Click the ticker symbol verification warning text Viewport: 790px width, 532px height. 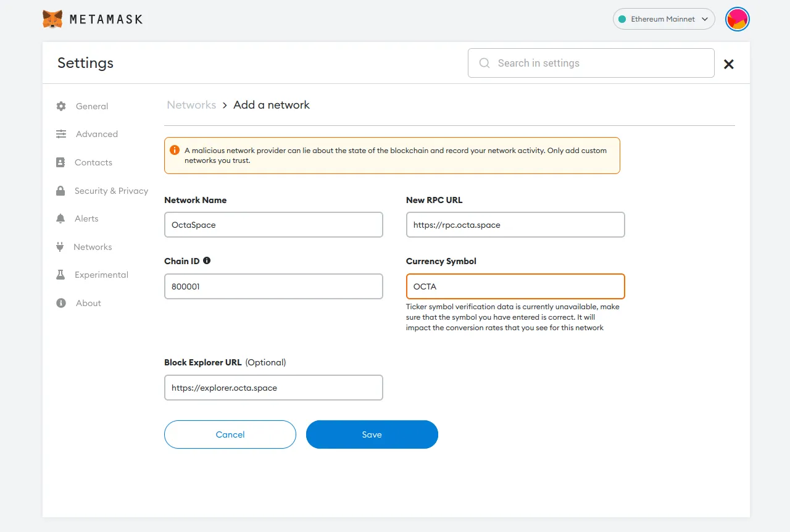tap(513, 317)
